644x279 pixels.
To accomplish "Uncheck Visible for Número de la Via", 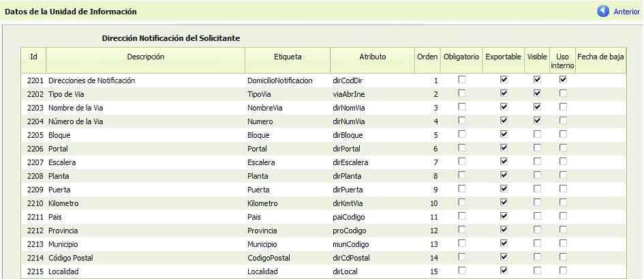I will point(537,120).
